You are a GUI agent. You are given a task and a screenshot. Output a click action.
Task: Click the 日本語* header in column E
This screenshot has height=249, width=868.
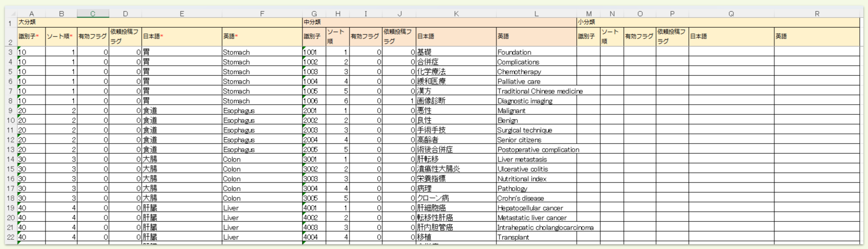click(x=182, y=37)
